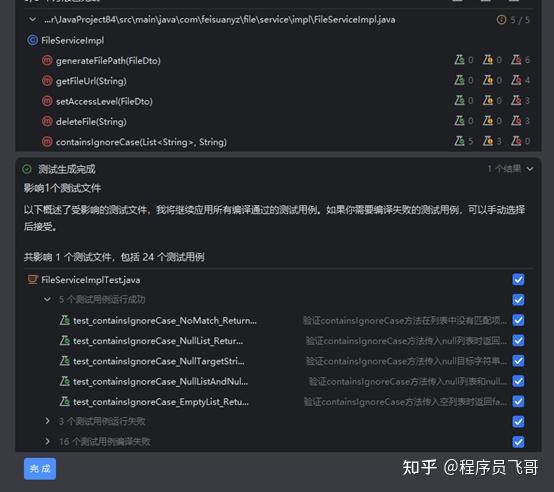Screen dimensions: 554x492
Task: Collapse the FileServiceImpl.java path chevron
Action: tap(33, 19)
